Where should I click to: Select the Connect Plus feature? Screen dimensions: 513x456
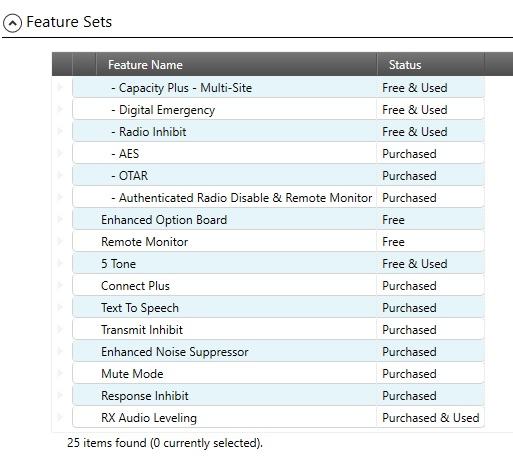pyautogui.click(x=278, y=286)
